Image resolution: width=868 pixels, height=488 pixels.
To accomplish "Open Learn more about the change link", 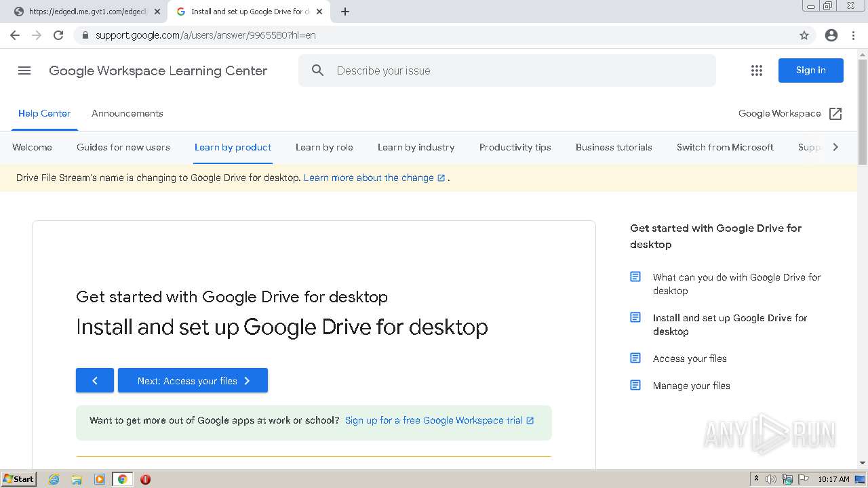I will point(374,178).
